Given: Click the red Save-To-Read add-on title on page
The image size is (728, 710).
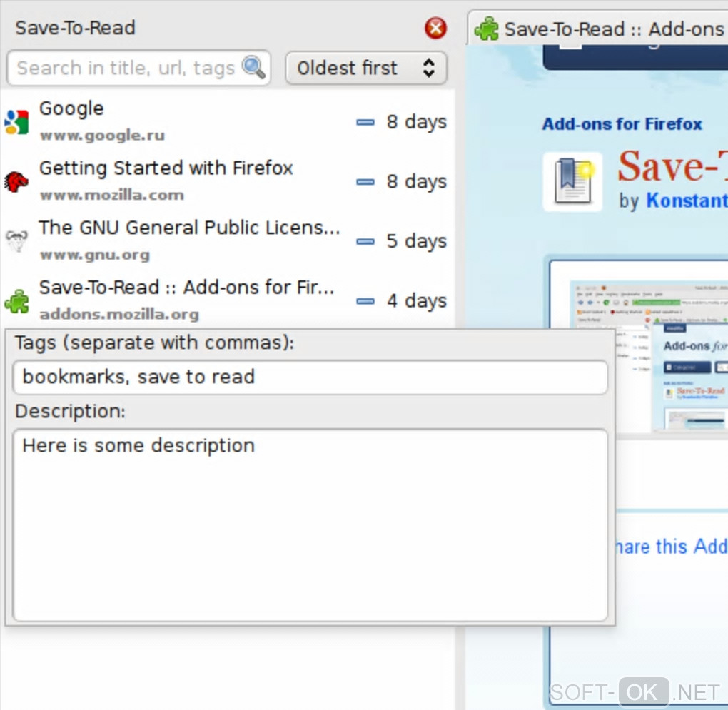Looking at the screenshot, I should click(672, 166).
